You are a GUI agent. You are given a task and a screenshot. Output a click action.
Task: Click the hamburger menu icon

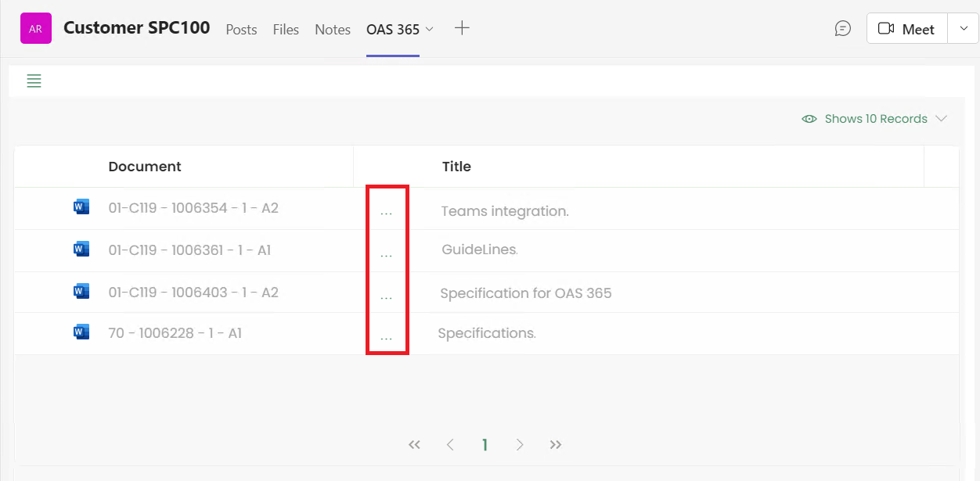(34, 81)
